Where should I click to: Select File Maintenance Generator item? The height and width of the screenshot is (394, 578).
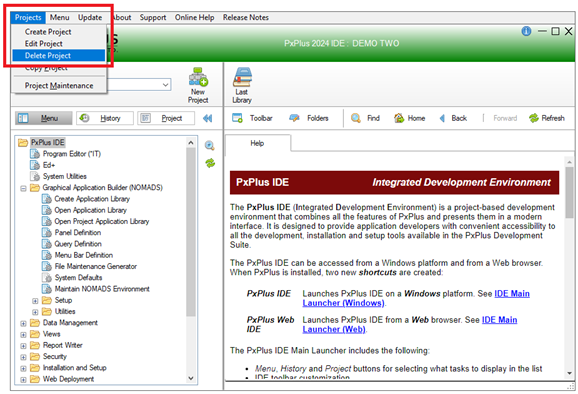click(x=95, y=266)
